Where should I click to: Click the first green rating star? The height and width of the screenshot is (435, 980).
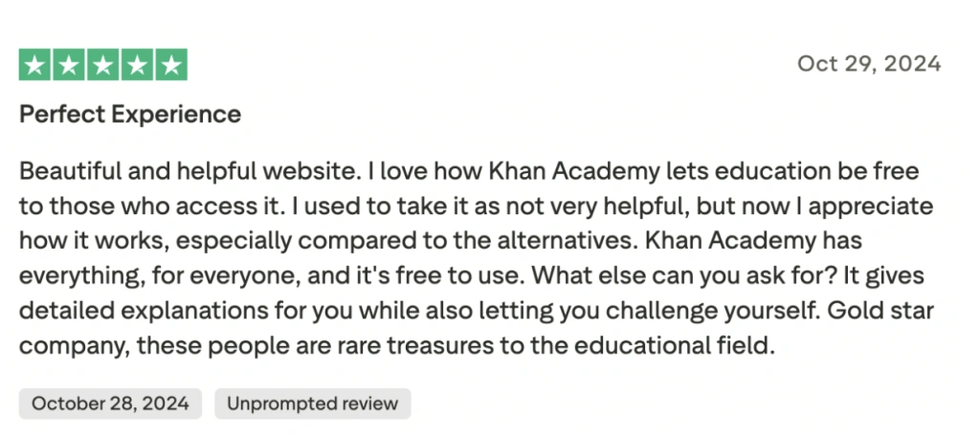click(x=35, y=65)
